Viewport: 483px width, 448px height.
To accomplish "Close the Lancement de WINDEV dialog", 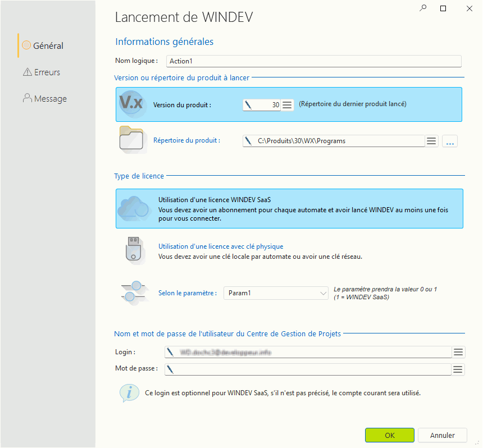I will coord(469,8).
